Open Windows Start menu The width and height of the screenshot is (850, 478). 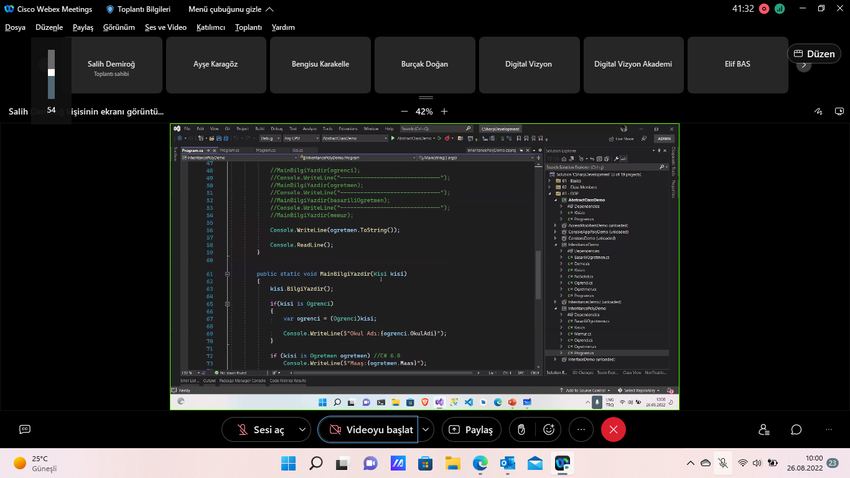pos(288,463)
